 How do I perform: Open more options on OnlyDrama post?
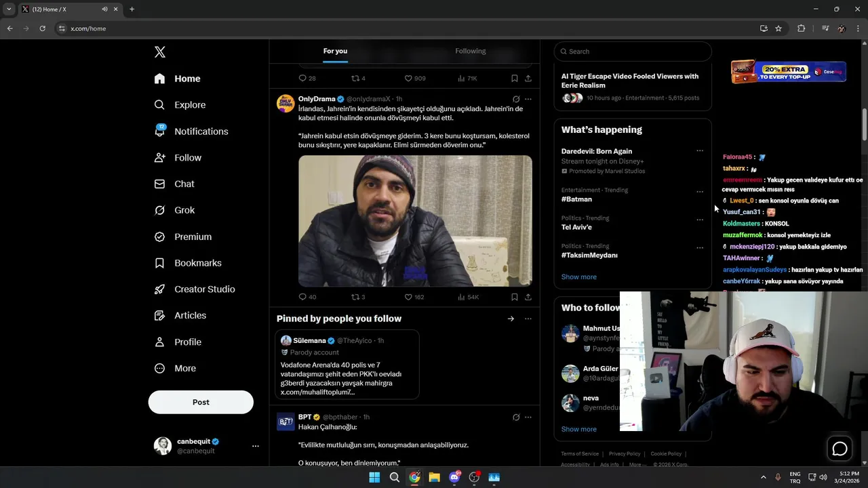(528, 99)
